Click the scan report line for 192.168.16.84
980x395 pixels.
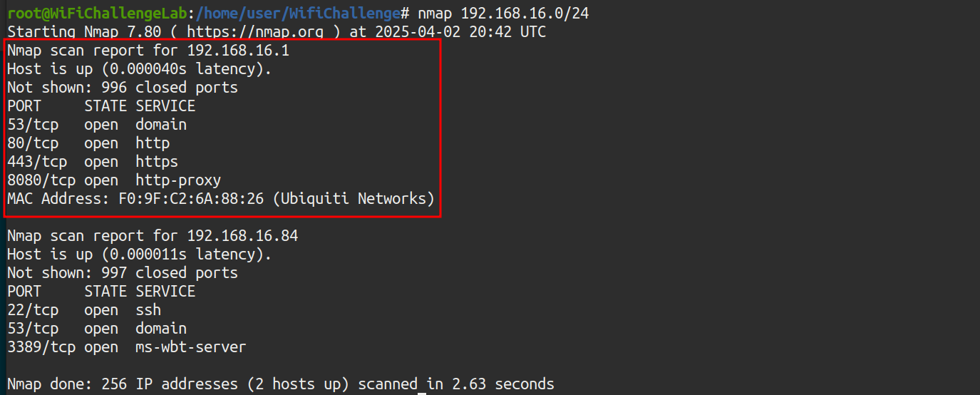pos(153,236)
